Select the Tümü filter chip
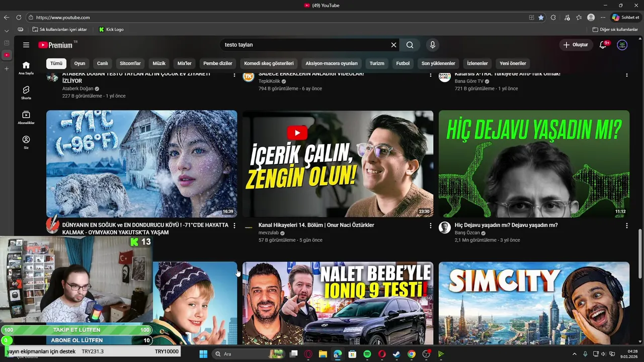This screenshot has height=362, width=644. coord(56,63)
